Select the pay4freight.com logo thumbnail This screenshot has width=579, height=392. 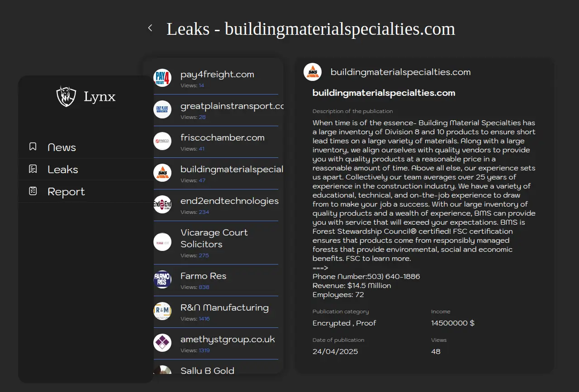point(162,78)
